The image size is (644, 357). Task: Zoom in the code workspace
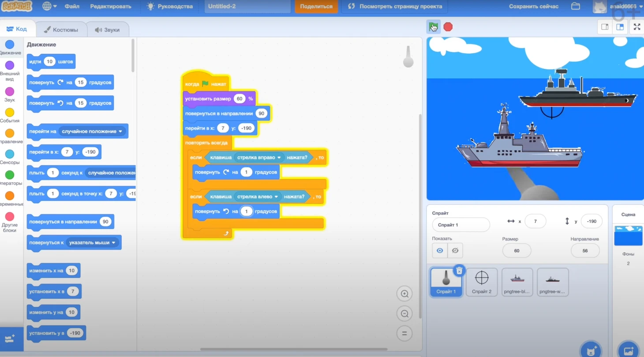click(404, 294)
